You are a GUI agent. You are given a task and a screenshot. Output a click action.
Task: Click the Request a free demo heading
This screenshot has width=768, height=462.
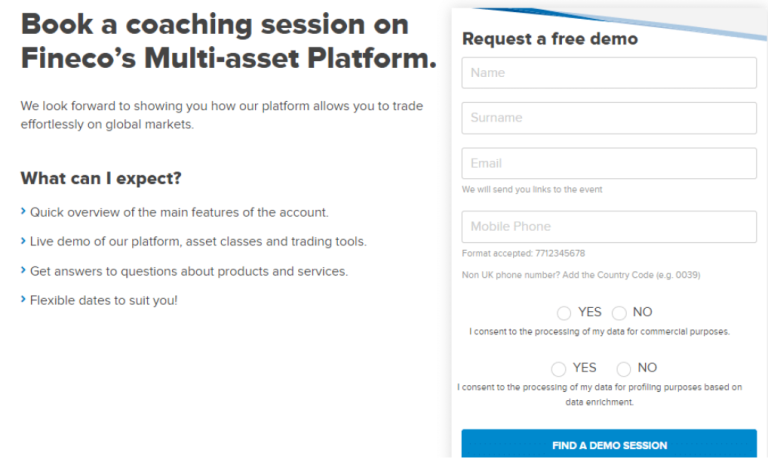pyautogui.click(x=549, y=39)
